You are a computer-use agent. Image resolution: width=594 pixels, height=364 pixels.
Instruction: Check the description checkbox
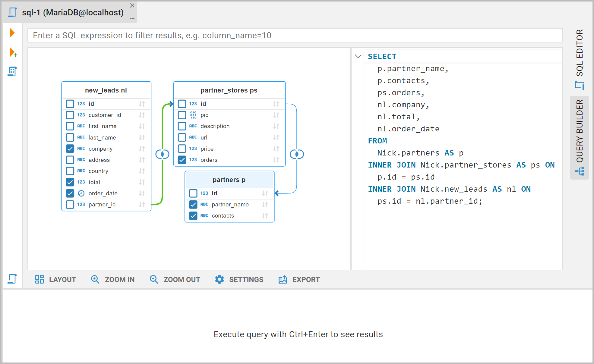[182, 126]
